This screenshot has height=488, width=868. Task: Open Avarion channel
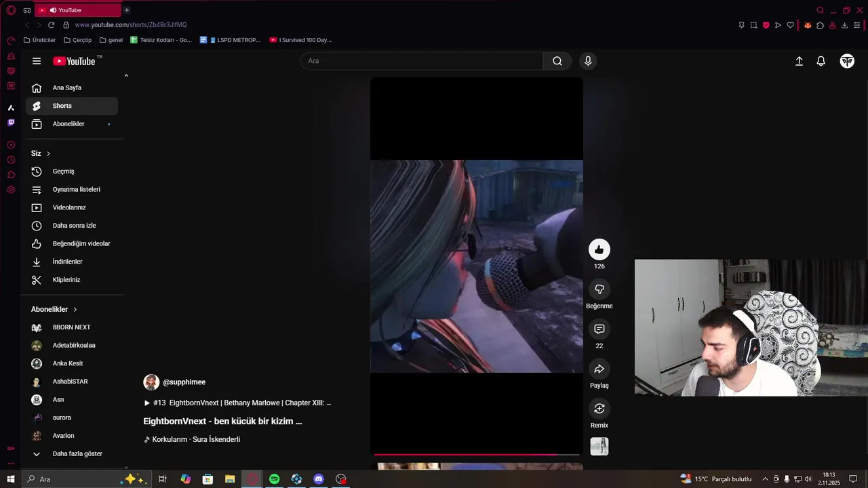click(x=72, y=436)
